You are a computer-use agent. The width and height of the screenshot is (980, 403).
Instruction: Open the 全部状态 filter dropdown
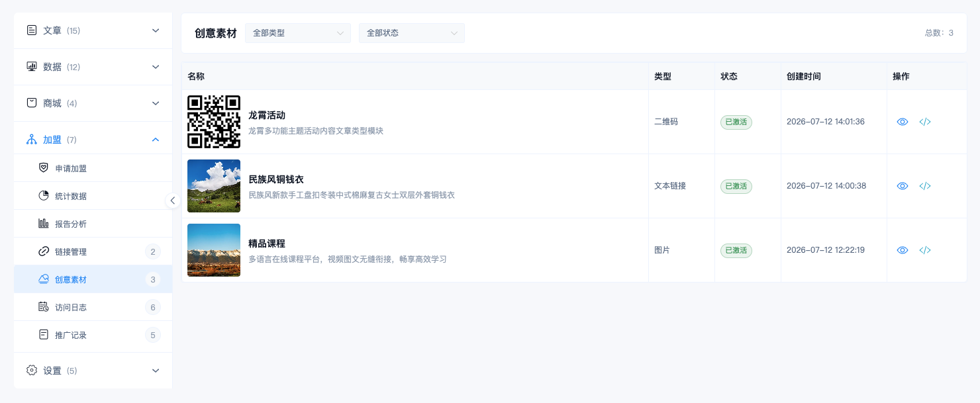(x=412, y=33)
